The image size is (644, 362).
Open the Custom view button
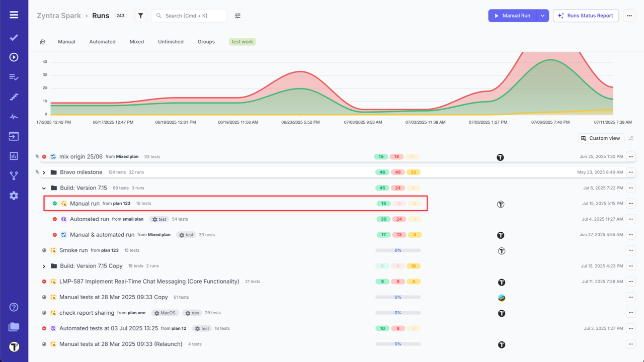click(x=601, y=138)
